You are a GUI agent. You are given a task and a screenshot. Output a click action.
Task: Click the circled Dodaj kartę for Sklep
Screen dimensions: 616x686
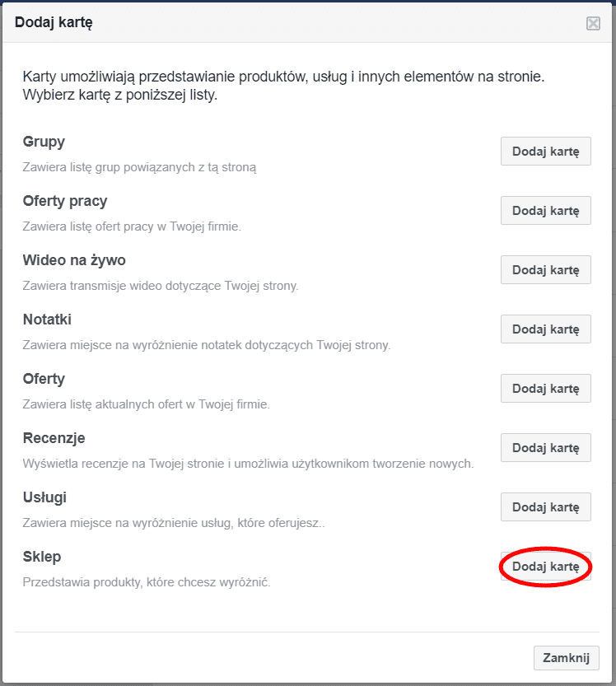[x=545, y=567]
